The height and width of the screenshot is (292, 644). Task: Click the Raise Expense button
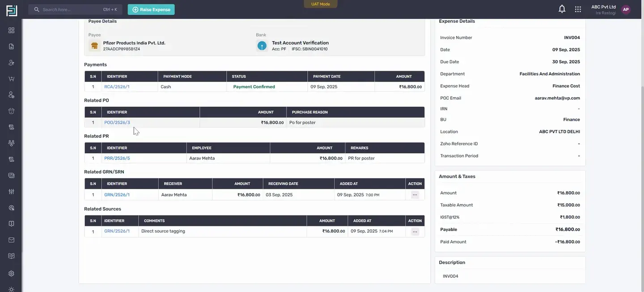click(151, 9)
